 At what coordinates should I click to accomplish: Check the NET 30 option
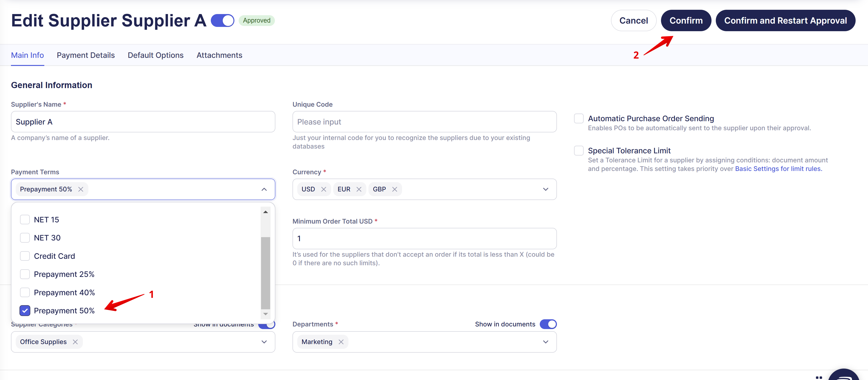coord(25,238)
